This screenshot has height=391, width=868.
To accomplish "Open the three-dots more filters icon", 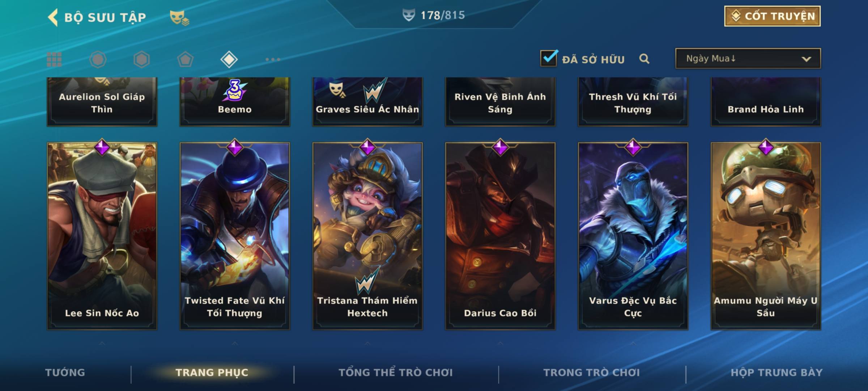I will (x=273, y=59).
